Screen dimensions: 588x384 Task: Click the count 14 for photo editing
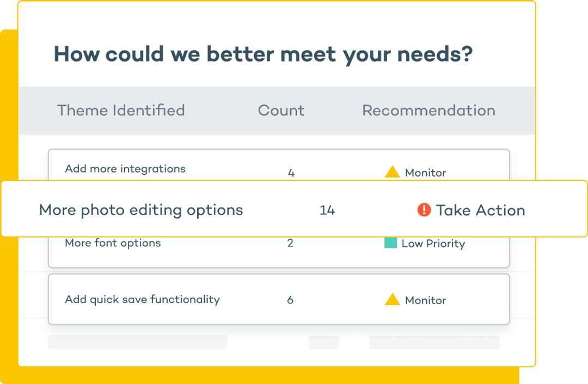(x=327, y=210)
